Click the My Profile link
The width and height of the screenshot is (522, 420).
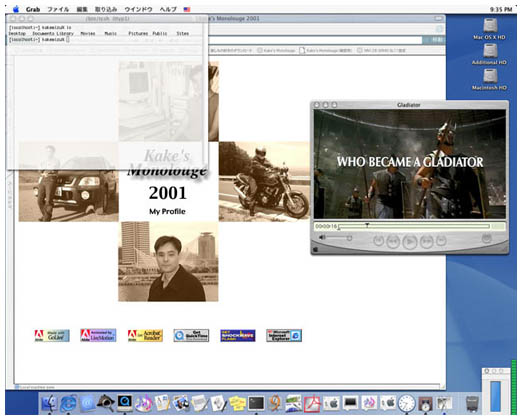(167, 211)
